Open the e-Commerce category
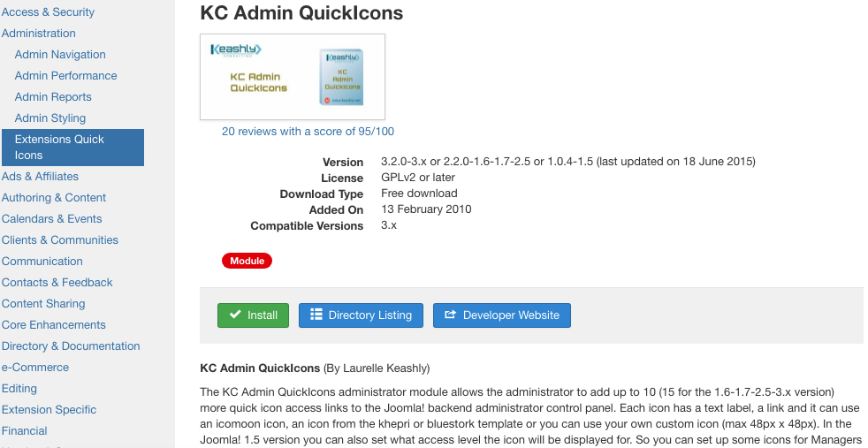 (35, 368)
